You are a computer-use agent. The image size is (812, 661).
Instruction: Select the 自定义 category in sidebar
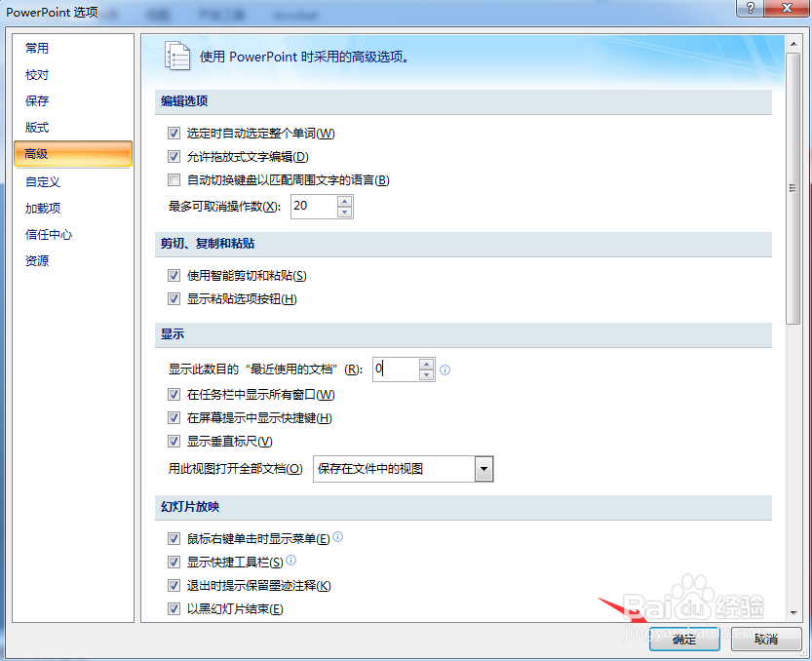(73, 182)
